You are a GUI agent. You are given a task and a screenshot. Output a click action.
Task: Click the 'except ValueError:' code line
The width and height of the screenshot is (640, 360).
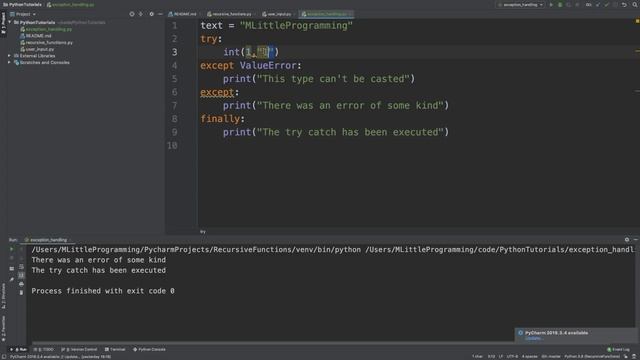[x=251, y=65]
